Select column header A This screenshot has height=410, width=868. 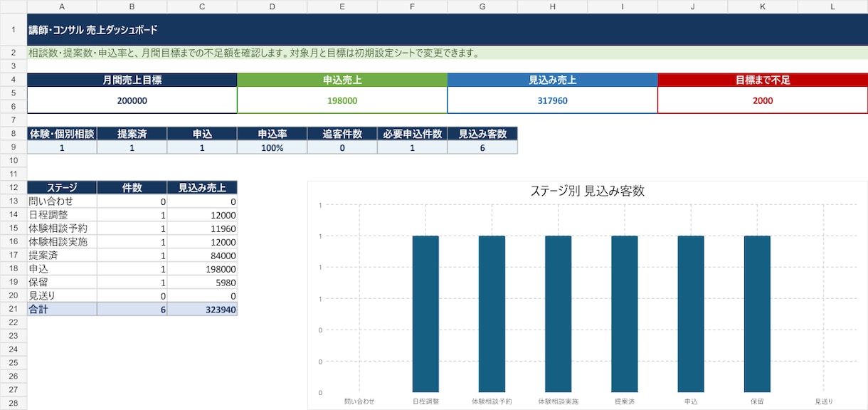[x=62, y=6]
